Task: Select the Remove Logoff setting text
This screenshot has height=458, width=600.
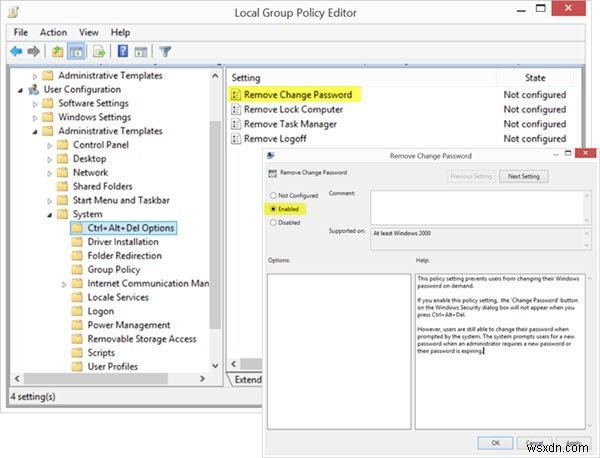Action: coord(275,139)
